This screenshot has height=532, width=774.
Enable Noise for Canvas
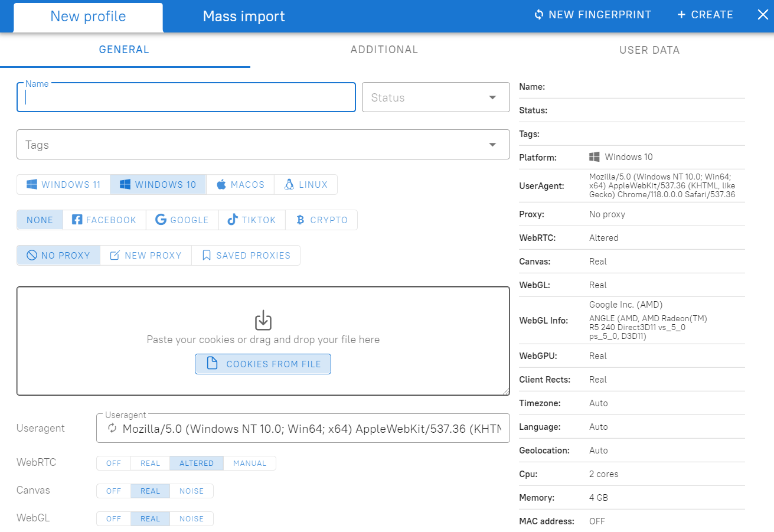pos(191,491)
